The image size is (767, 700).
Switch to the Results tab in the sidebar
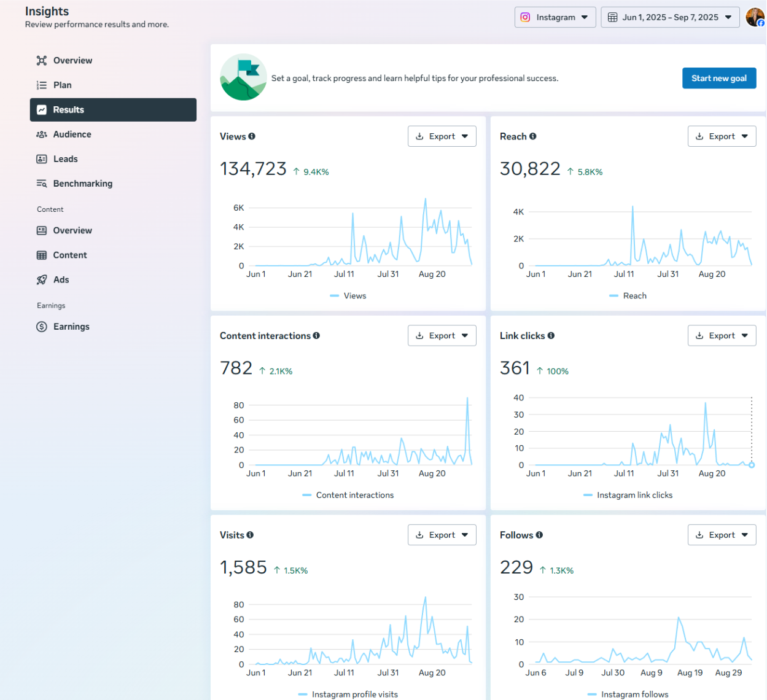[69, 109]
